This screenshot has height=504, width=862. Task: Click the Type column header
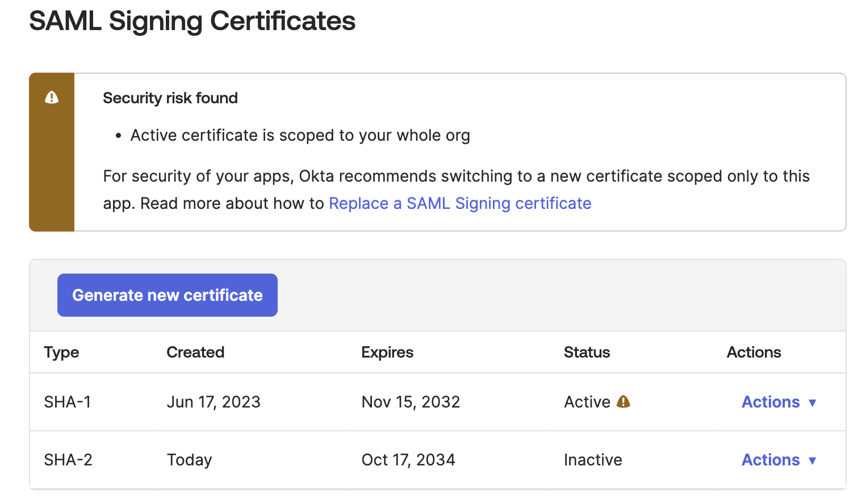pyautogui.click(x=61, y=352)
